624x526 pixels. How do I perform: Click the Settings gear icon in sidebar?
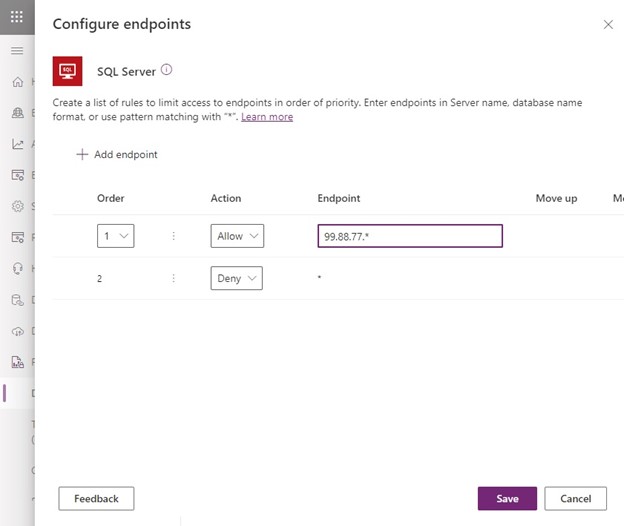17,206
